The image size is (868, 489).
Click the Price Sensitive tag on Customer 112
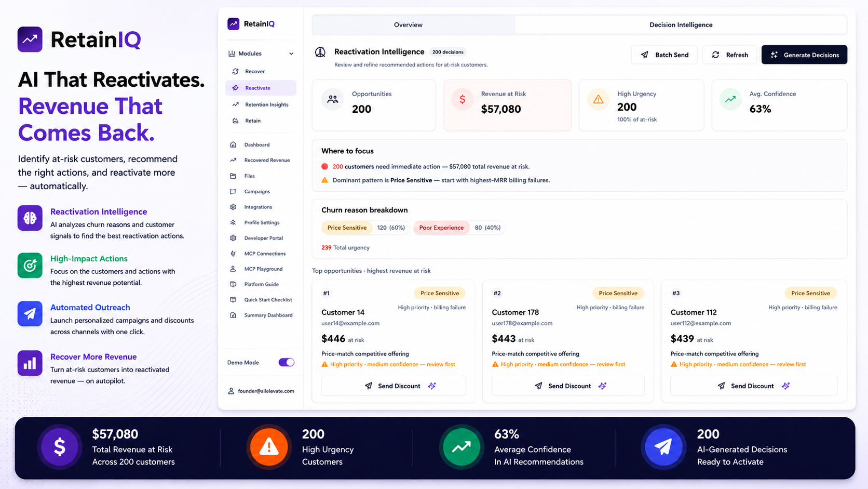[810, 293]
